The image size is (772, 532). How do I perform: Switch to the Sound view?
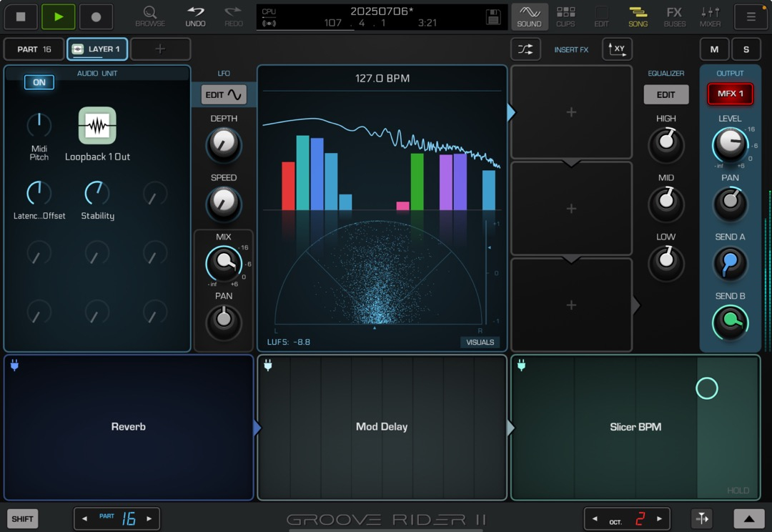pyautogui.click(x=529, y=16)
